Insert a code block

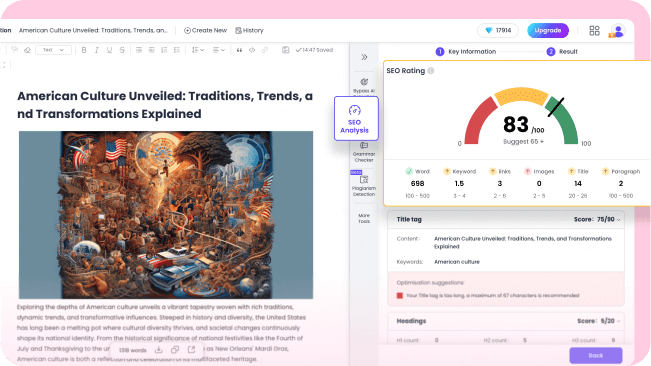pos(252,50)
